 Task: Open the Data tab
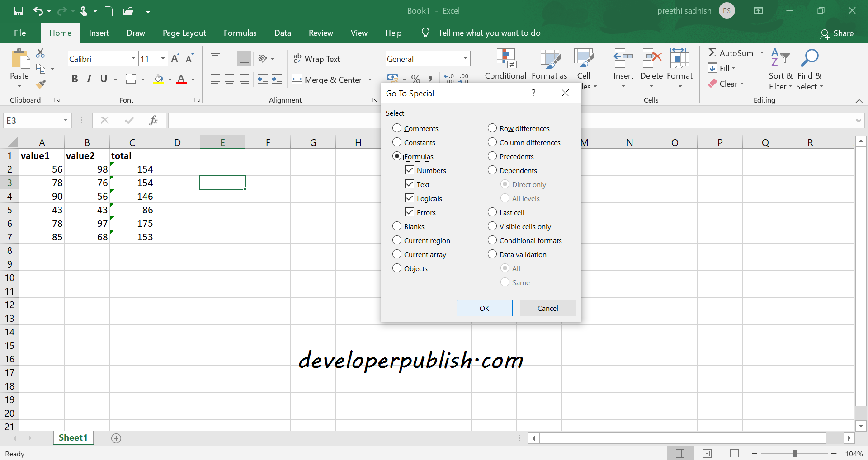(282, 33)
